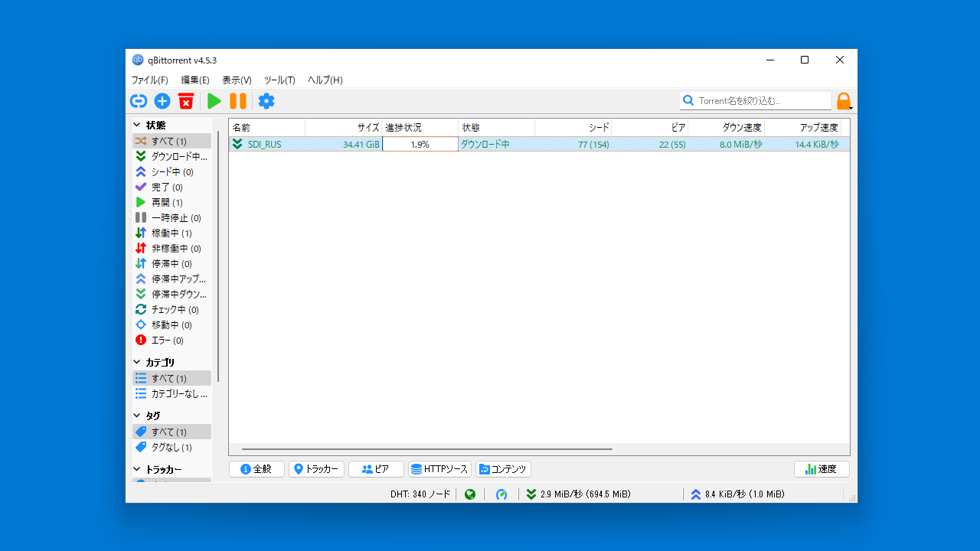Select the チェック中 (0) filter

(171, 309)
